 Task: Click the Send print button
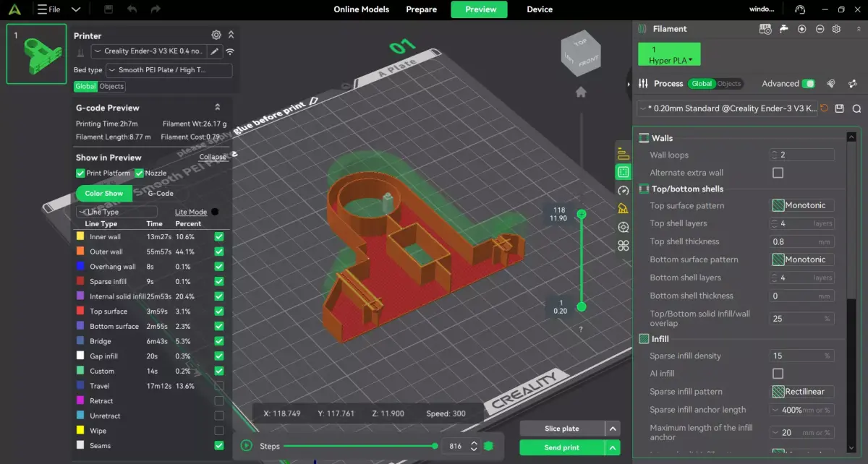tap(562, 447)
